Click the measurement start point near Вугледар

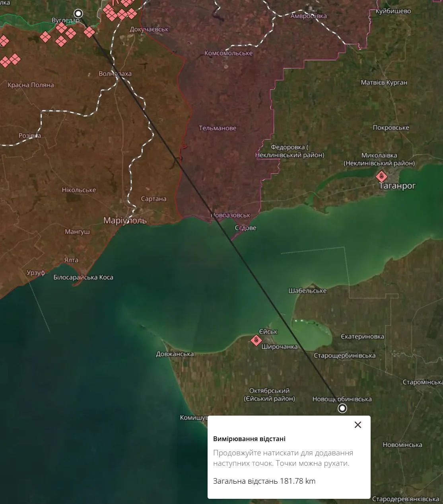tap(78, 14)
